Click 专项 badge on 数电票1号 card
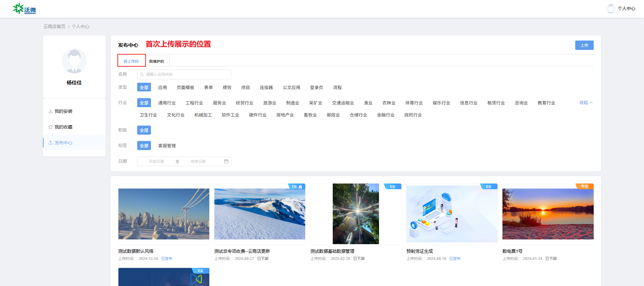The width and height of the screenshot is (644, 286). tap(585, 186)
